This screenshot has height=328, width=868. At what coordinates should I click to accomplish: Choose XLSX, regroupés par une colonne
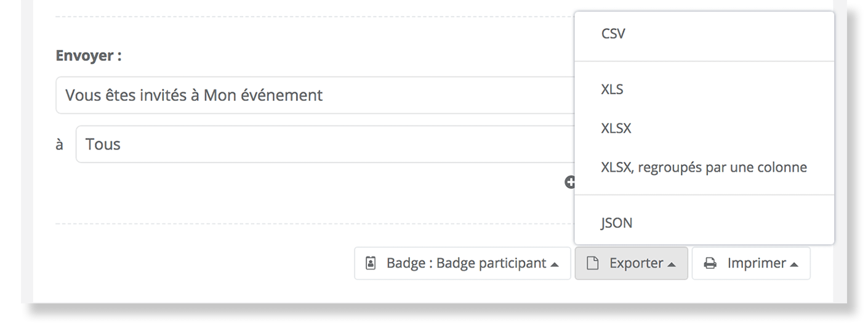point(704,167)
